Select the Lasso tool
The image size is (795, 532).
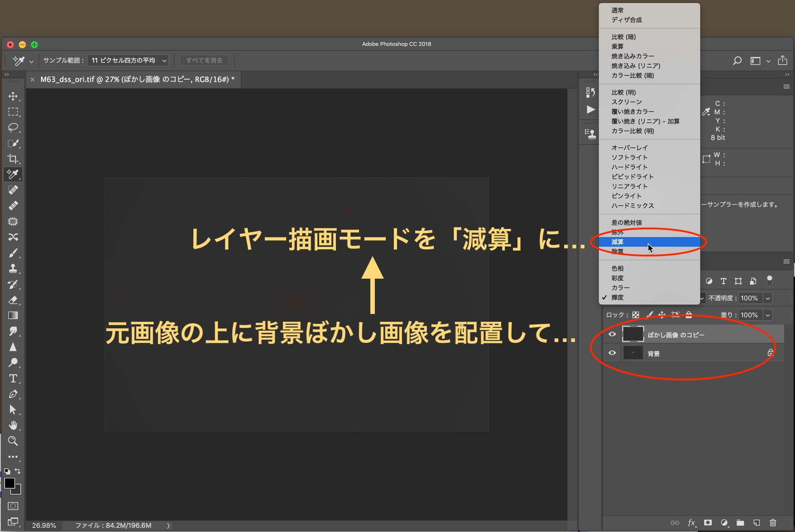click(x=13, y=128)
